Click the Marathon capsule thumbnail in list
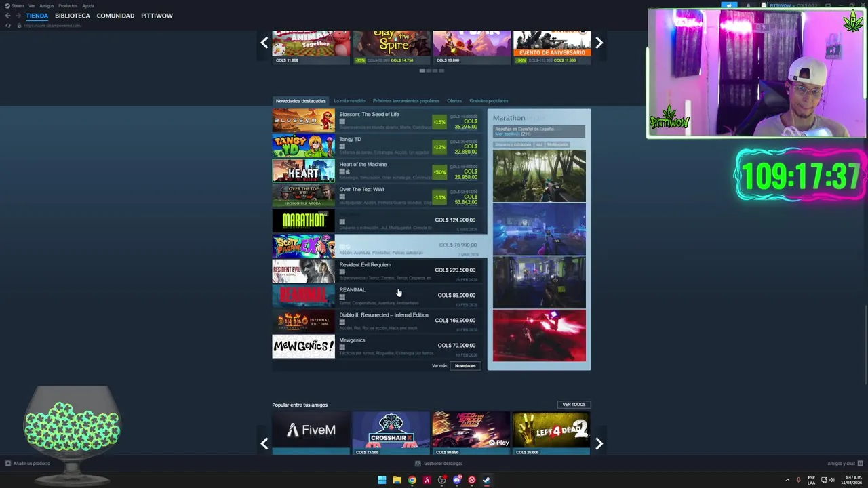Image resolution: width=868 pixels, height=488 pixels. pyautogui.click(x=303, y=221)
